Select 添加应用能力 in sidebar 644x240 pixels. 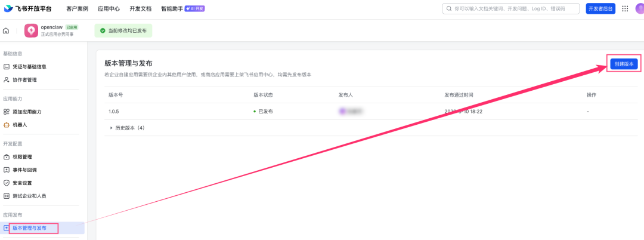[x=27, y=112]
